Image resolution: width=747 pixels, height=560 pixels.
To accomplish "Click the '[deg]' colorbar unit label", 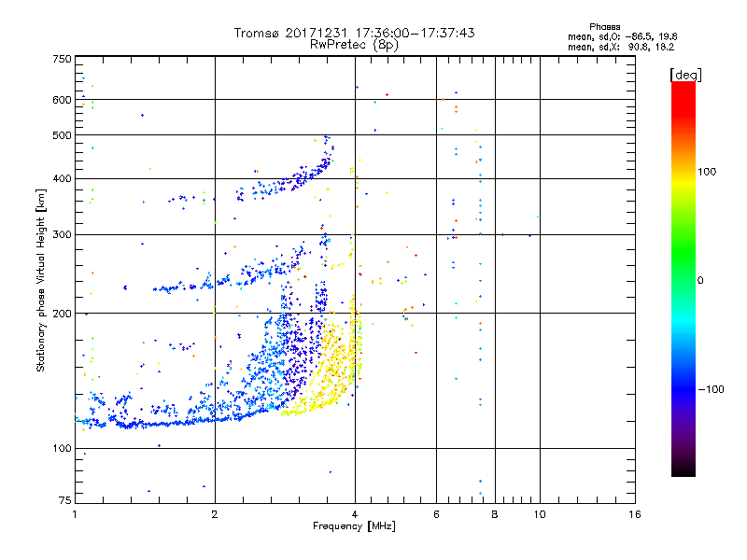I will 685,75.
